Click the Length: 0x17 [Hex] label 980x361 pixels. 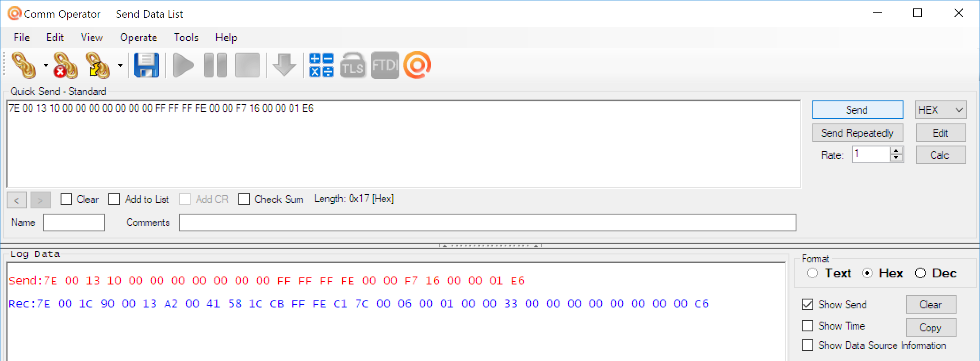tap(354, 199)
